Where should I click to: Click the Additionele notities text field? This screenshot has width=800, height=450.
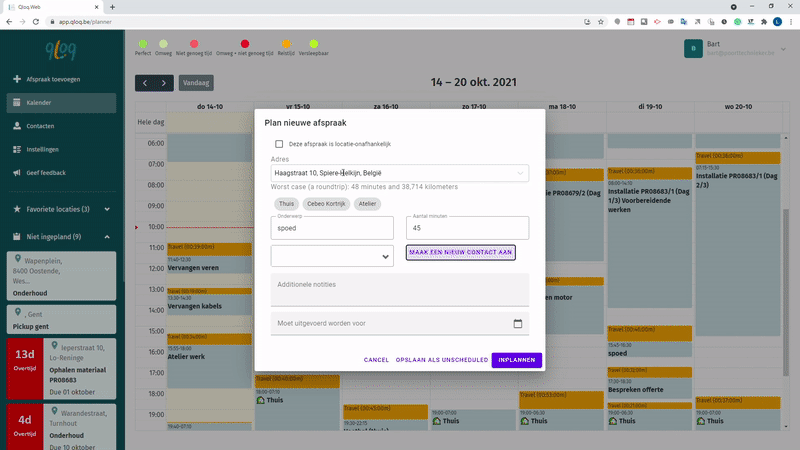[x=399, y=289]
